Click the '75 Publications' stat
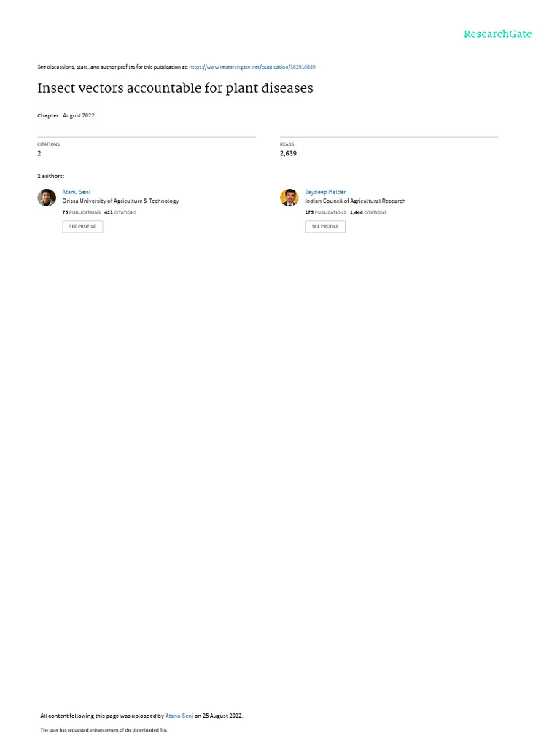The width and height of the screenshot is (560, 747). click(82, 212)
